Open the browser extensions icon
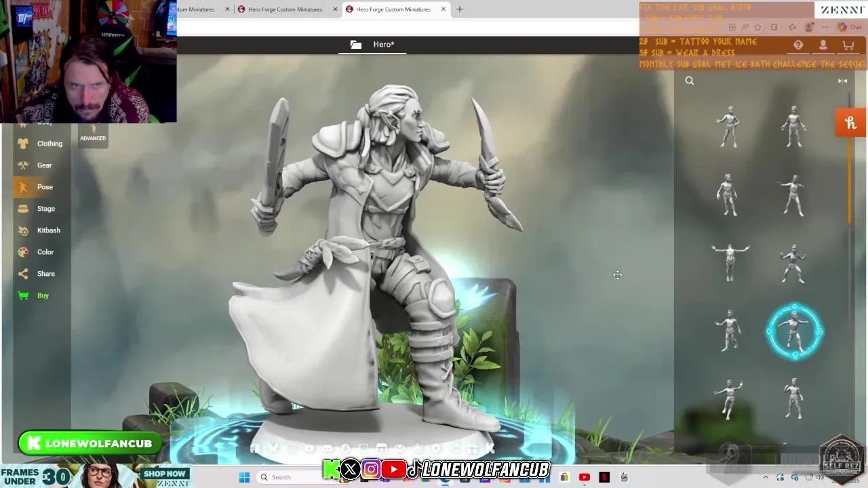 click(774, 27)
